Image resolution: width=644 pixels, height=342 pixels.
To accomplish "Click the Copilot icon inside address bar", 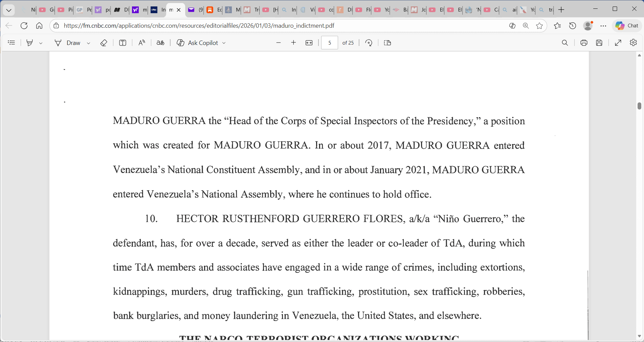I will pos(512,26).
